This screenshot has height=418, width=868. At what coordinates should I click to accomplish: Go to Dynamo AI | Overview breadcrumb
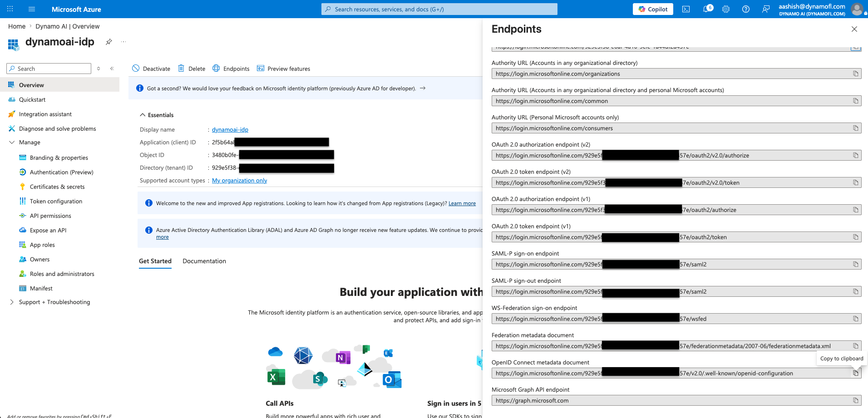coord(68,26)
